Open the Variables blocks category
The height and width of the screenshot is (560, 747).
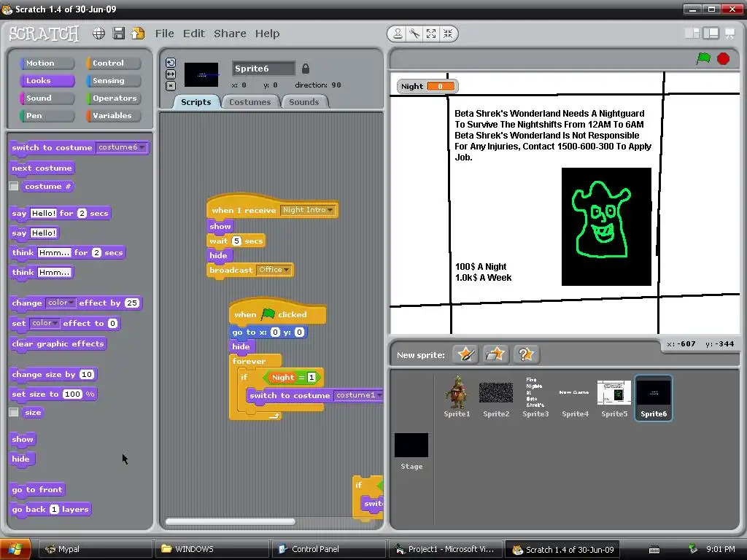pos(113,116)
